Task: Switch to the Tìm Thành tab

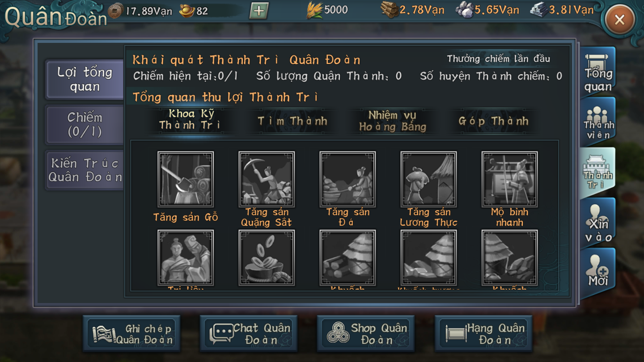Action: (x=292, y=121)
